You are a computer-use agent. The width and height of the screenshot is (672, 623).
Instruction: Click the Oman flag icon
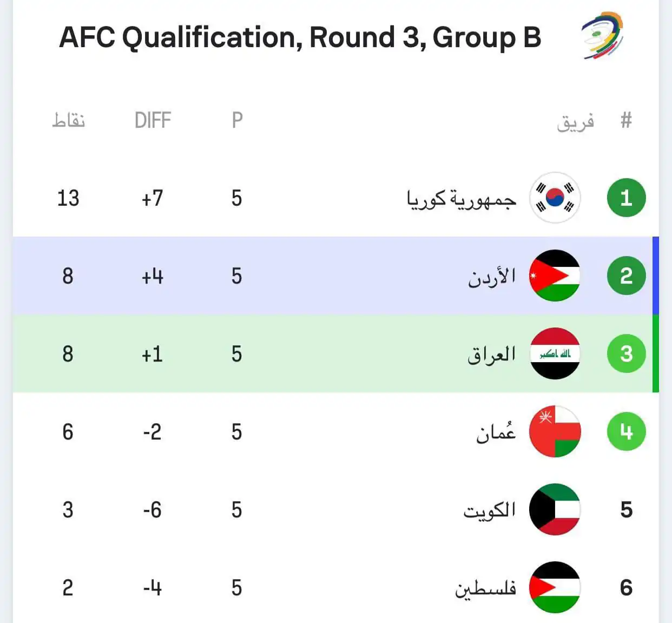tap(555, 432)
